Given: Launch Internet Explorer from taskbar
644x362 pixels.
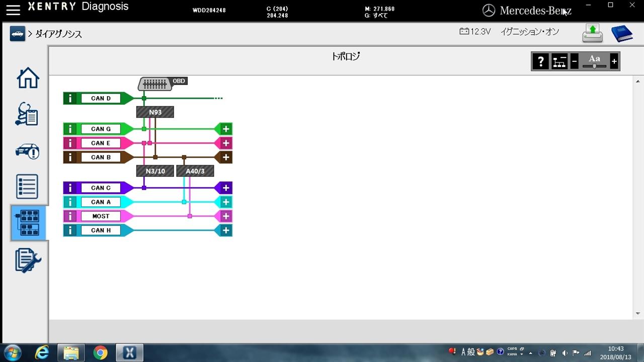Looking at the screenshot, I should tap(42, 352).
